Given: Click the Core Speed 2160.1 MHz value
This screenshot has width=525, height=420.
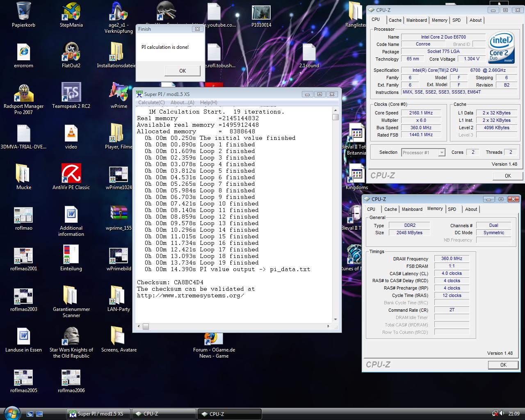Looking at the screenshot, I should tap(421, 113).
